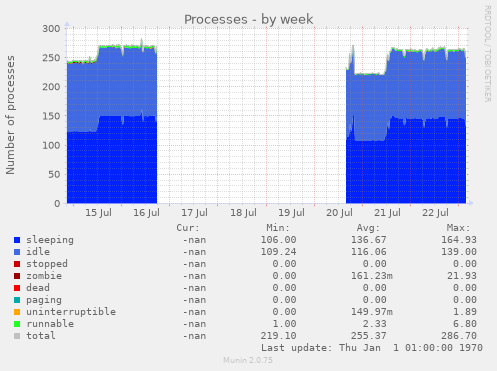Click zombie maximum value 21.93
The width and height of the screenshot is (497, 371).
click(x=462, y=276)
